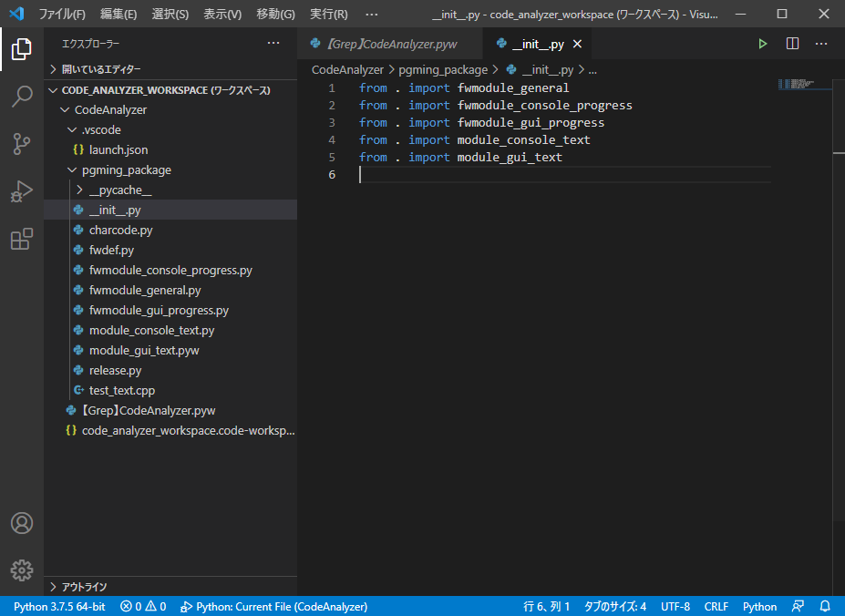
Task: Open launch.json in explorer
Action: click(170, 149)
